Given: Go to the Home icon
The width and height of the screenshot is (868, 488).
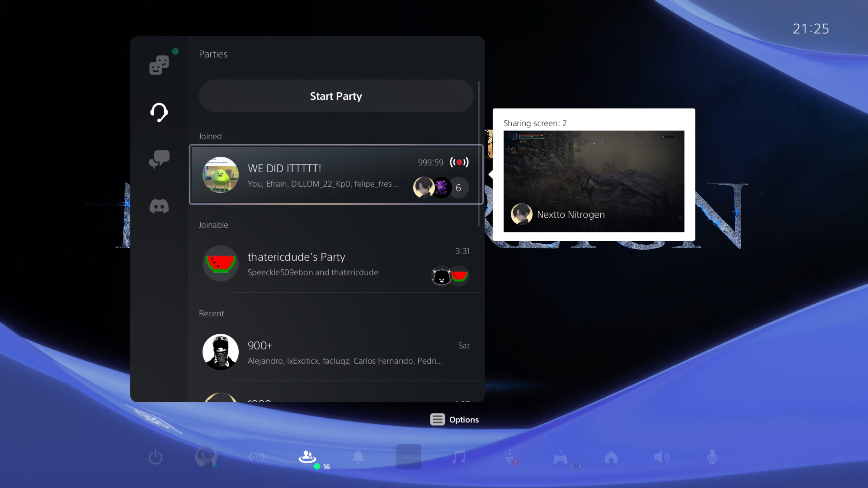Looking at the screenshot, I should pyautogui.click(x=611, y=457).
